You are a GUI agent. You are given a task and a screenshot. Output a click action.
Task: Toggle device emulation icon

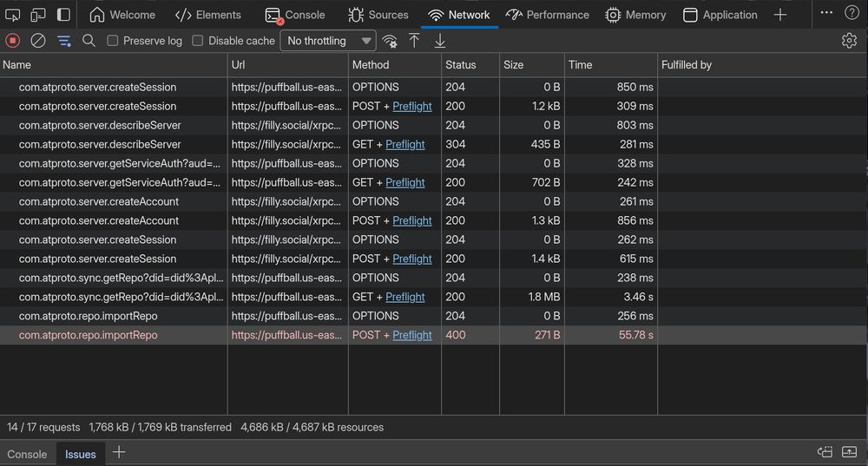[38, 15]
